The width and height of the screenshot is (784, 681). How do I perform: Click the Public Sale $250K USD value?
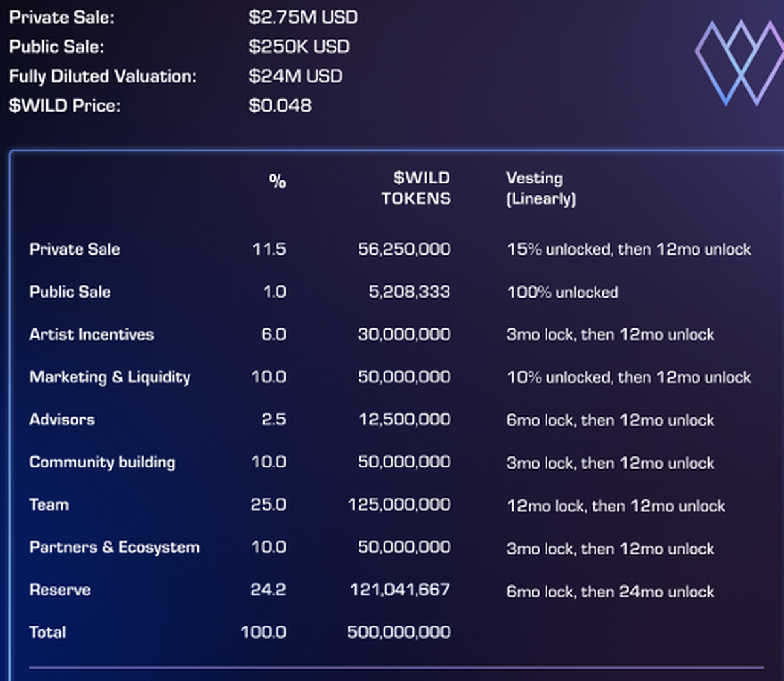[299, 47]
